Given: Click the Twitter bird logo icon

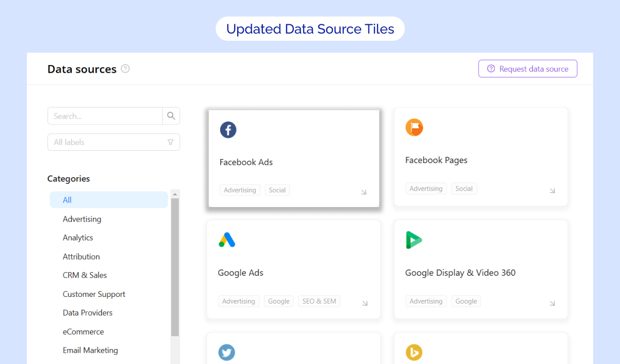Looking at the screenshot, I should tap(227, 353).
